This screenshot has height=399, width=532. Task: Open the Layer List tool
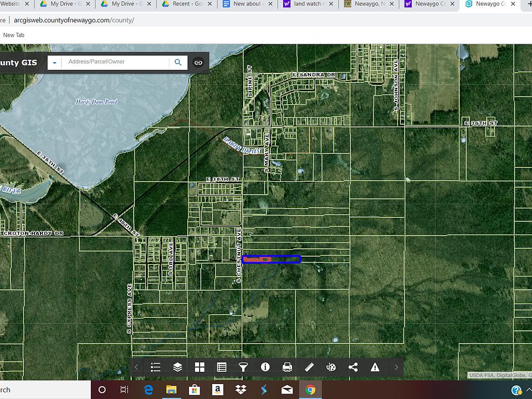click(178, 367)
